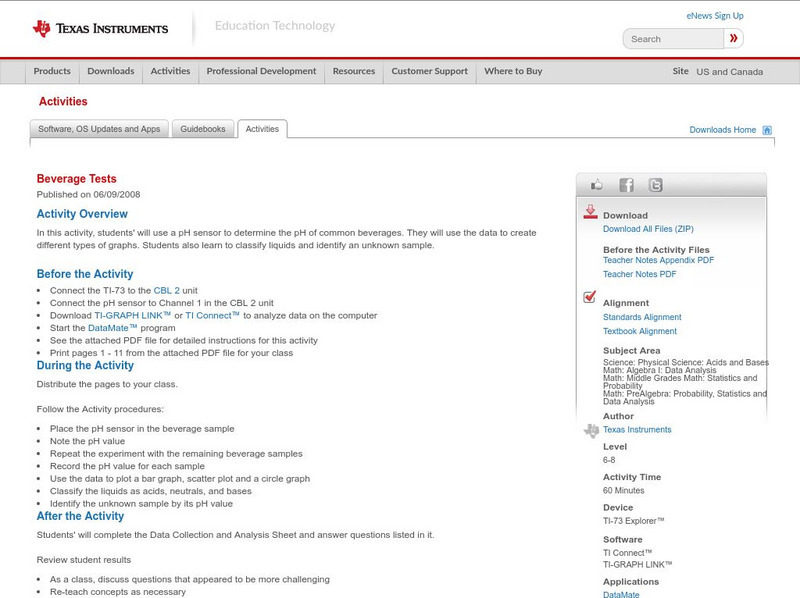Click the thumbs-up like icon
This screenshot has width=800, height=598.
click(x=596, y=185)
